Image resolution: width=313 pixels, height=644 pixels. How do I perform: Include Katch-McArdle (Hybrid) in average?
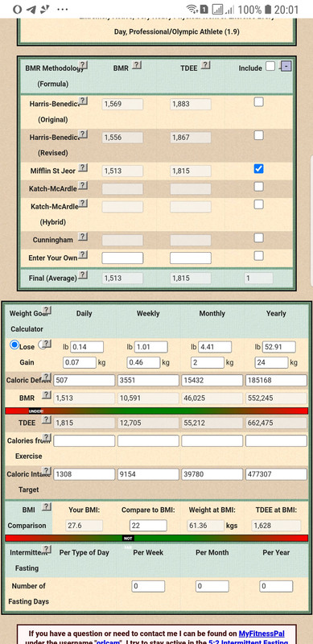pos(258,204)
